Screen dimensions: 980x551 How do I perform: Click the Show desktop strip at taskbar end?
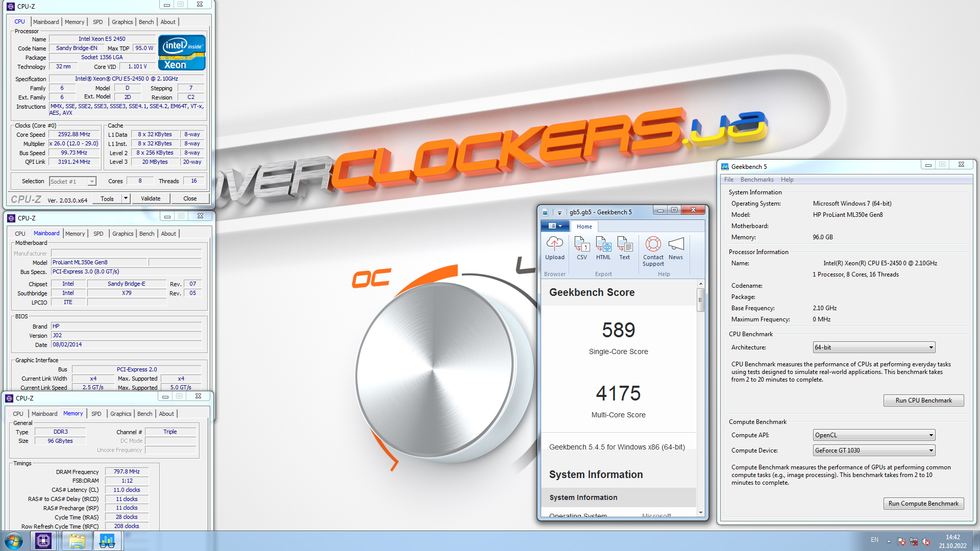click(976, 541)
